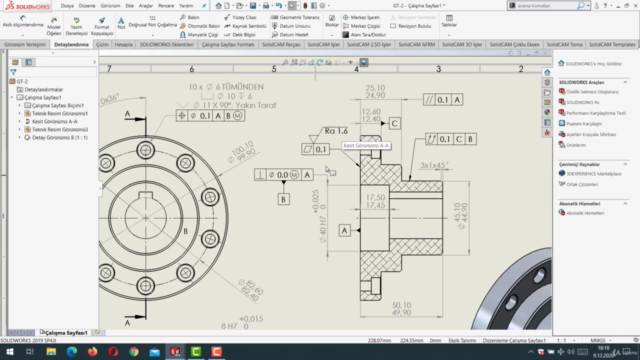Click the filter funnel in feature tree

(x=13, y=72)
